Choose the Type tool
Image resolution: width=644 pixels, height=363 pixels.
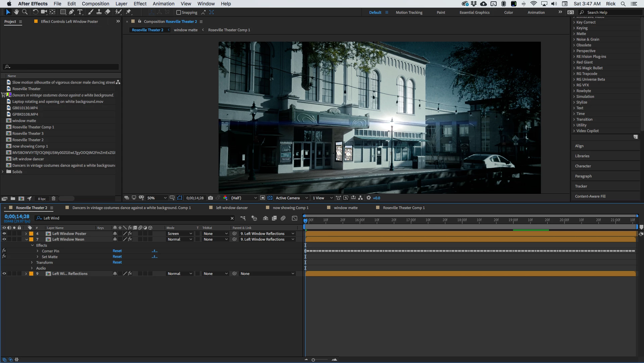click(80, 12)
